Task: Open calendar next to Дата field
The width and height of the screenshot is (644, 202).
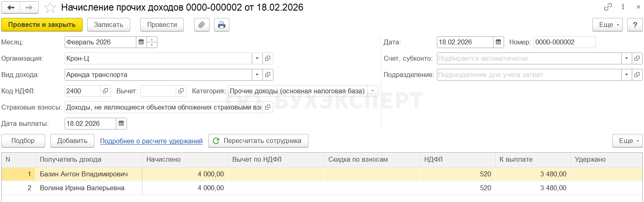Action: (x=498, y=42)
